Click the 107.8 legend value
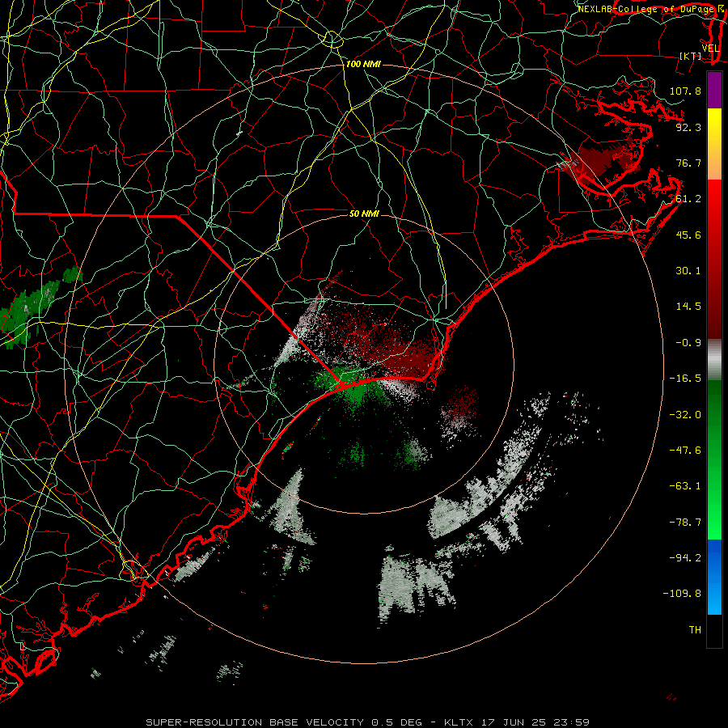 (x=685, y=91)
